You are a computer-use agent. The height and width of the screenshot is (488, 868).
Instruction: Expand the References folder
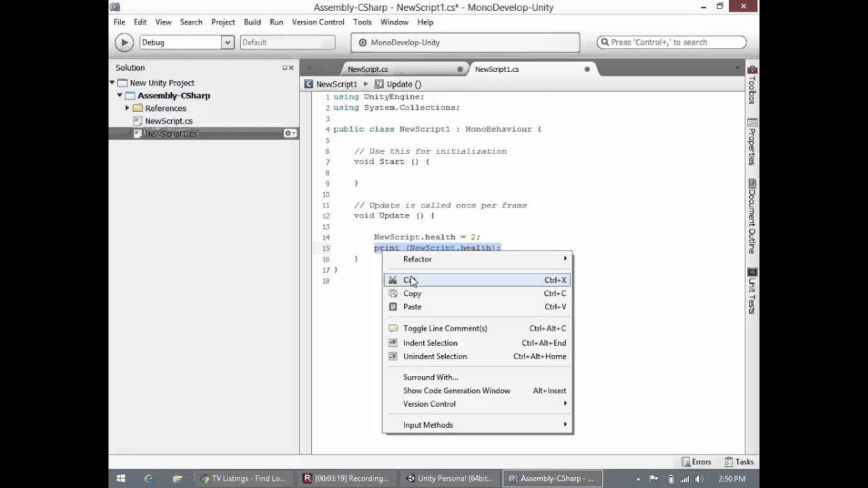click(127, 108)
